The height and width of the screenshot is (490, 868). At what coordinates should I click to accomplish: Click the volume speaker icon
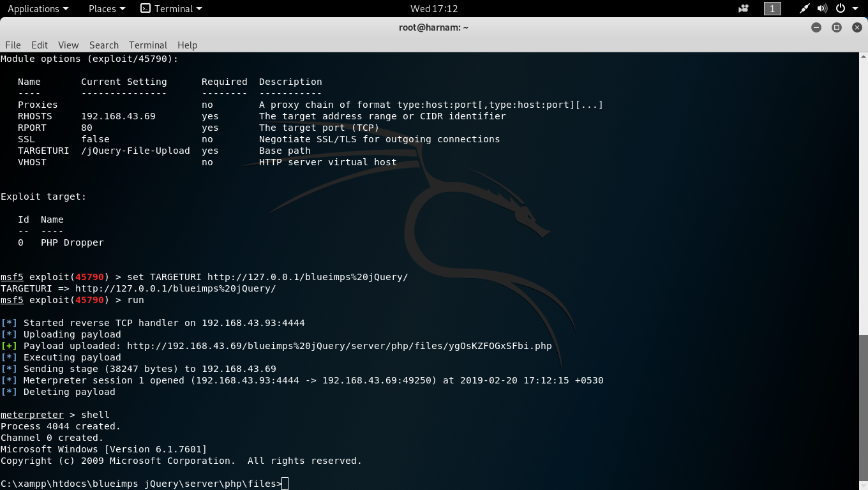coord(822,8)
